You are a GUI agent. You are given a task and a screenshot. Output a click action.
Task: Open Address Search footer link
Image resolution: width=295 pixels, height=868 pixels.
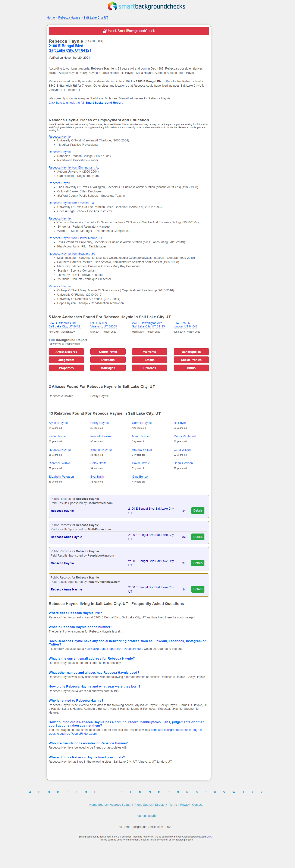(120, 805)
